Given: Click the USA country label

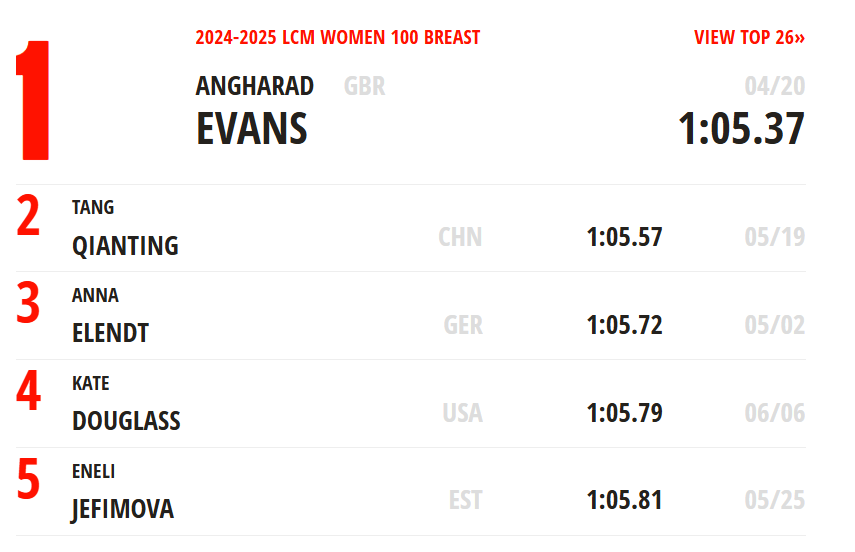Looking at the screenshot, I should point(462,413).
